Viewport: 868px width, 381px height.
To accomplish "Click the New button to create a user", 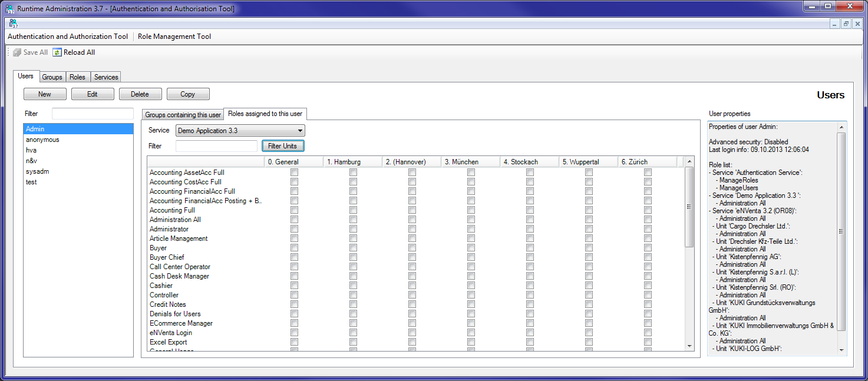I will coord(45,94).
